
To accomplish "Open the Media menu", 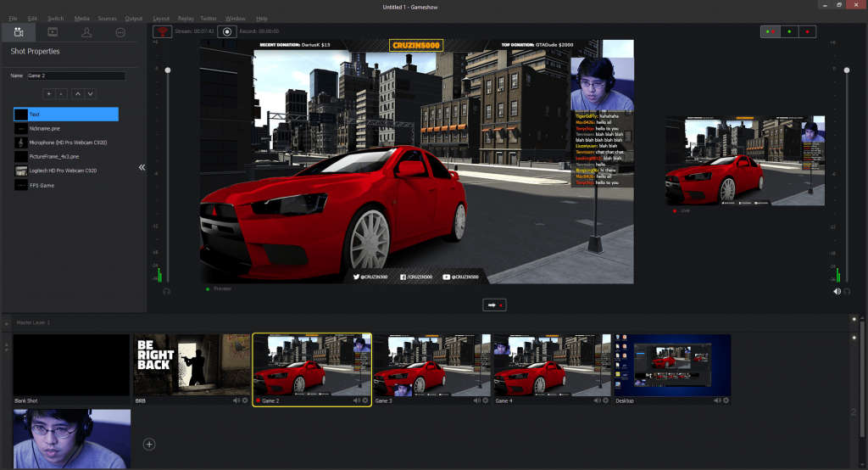I will (x=82, y=19).
